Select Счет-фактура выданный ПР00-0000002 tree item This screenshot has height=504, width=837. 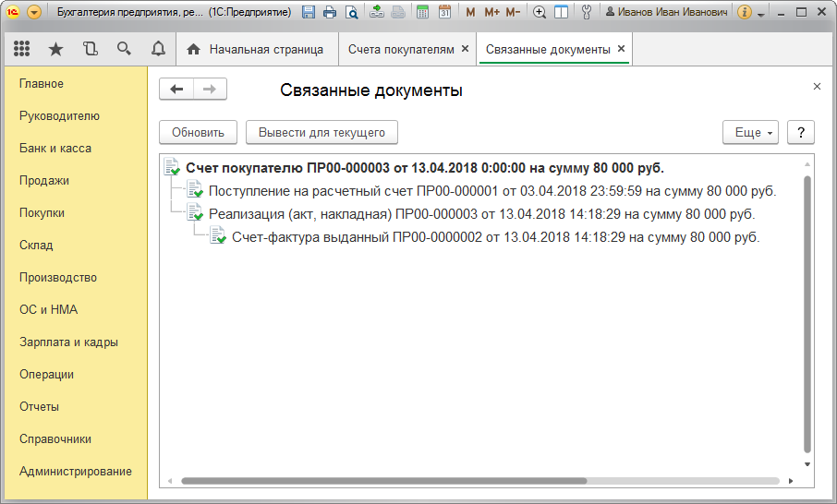(495, 237)
